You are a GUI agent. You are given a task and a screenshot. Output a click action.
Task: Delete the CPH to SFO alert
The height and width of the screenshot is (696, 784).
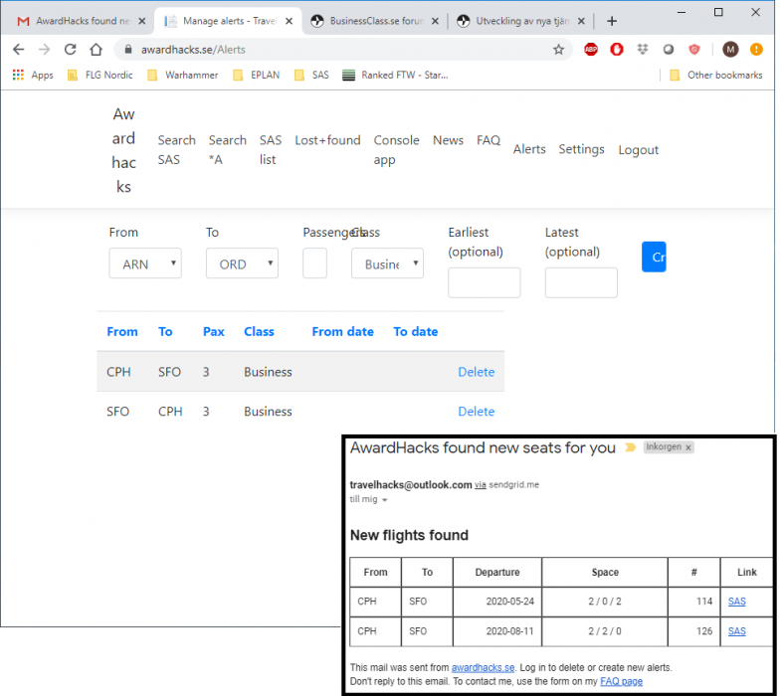[x=476, y=372]
